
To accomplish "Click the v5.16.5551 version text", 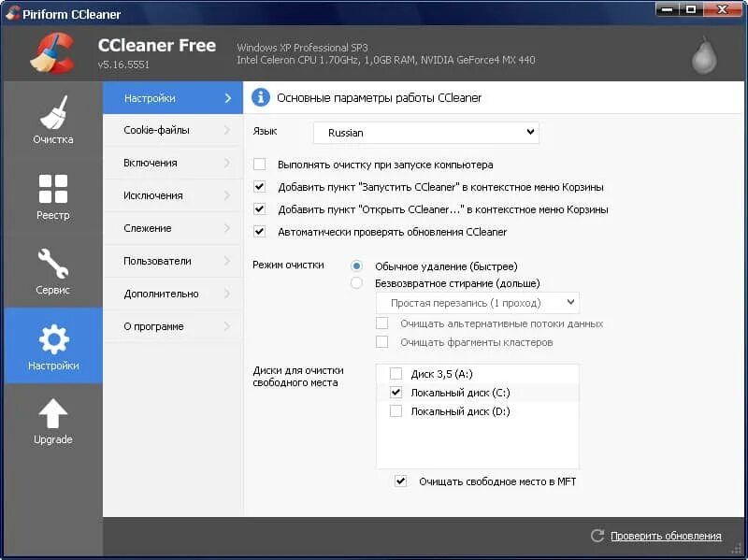I will pyautogui.click(x=123, y=65).
